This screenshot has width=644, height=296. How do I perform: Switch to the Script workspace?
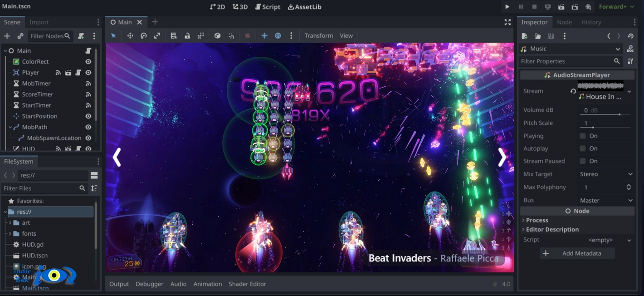click(268, 7)
